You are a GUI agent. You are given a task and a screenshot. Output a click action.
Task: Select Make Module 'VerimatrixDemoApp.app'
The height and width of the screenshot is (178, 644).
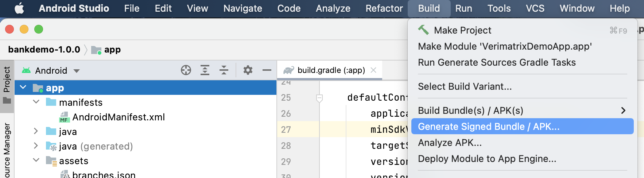click(x=522, y=46)
